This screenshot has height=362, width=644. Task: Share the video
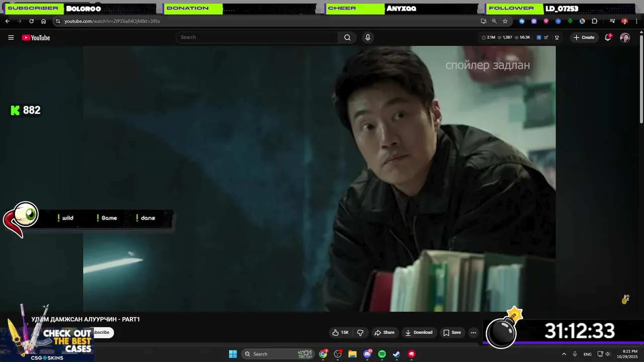click(384, 332)
